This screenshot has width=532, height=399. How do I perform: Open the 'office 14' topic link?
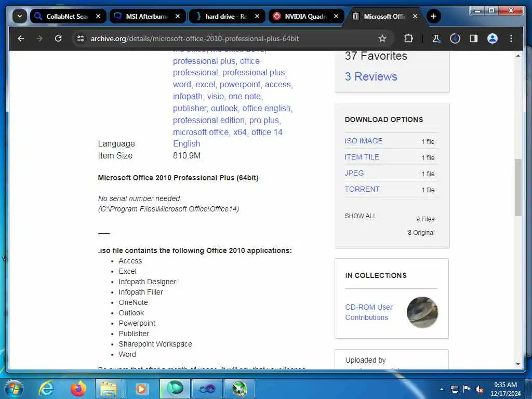pyautogui.click(x=267, y=132)
